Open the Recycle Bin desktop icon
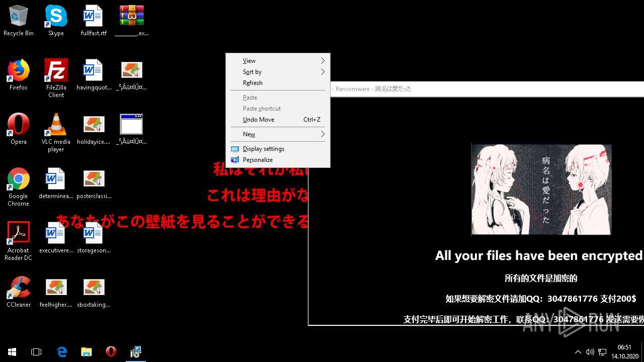644x362 pixels. (19, 21)
